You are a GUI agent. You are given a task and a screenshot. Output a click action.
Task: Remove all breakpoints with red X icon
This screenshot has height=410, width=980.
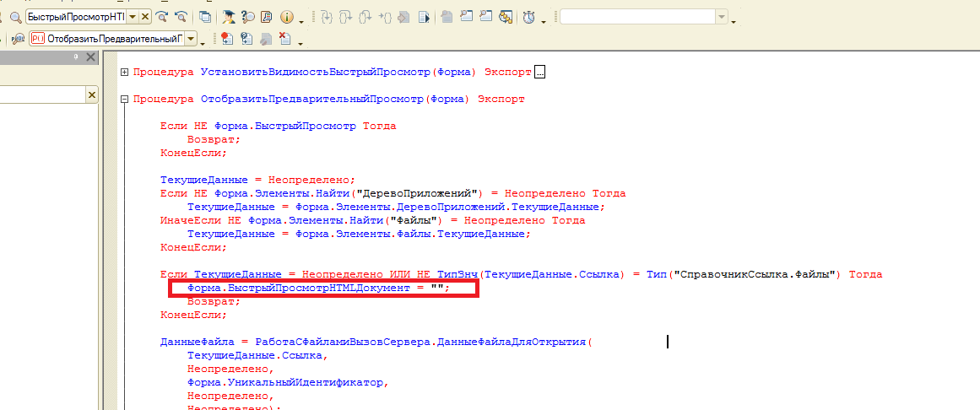(x=285, y=39)
